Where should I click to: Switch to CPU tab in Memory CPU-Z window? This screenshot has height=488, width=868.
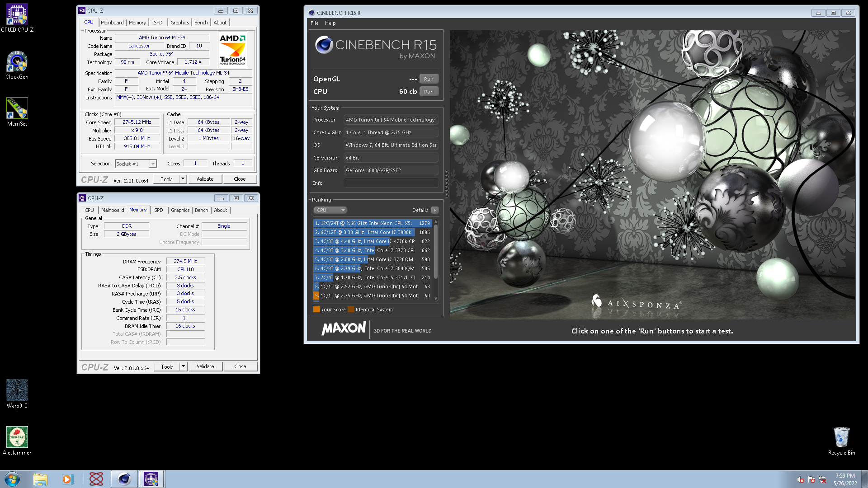click(90, 210)
